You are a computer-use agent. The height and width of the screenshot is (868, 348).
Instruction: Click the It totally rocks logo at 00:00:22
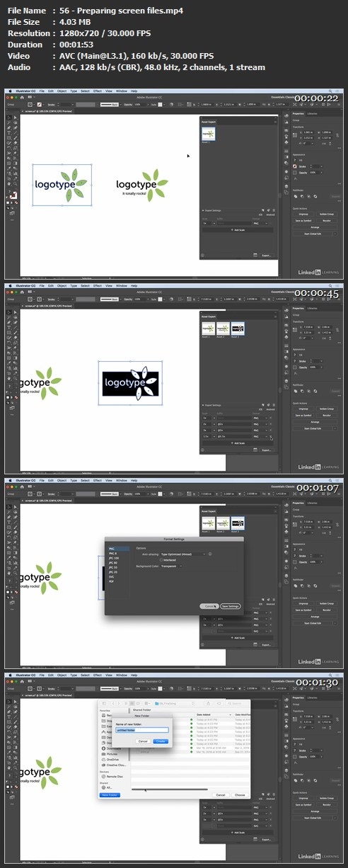coord(142,184)
